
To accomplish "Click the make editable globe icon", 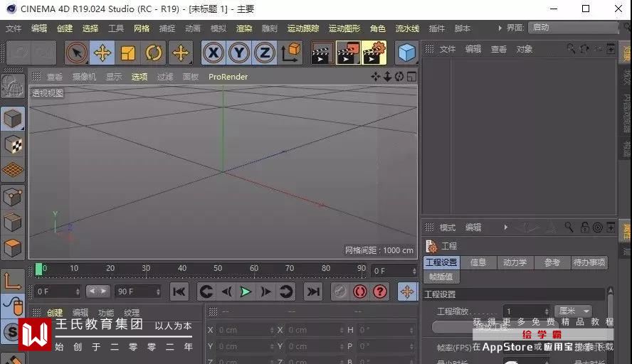I will click(13, 87).
